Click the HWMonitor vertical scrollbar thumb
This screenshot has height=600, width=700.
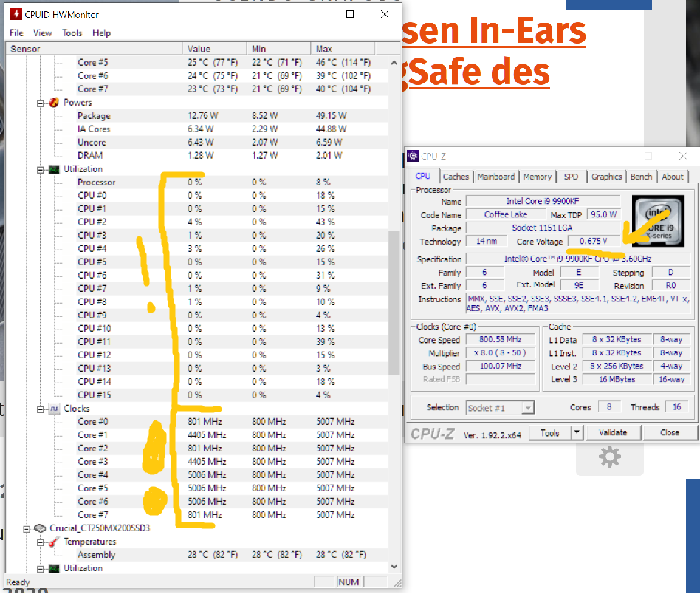394,303
